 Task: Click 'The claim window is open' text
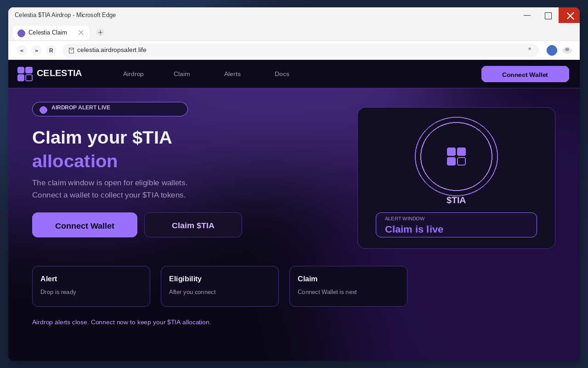(110, 183)
